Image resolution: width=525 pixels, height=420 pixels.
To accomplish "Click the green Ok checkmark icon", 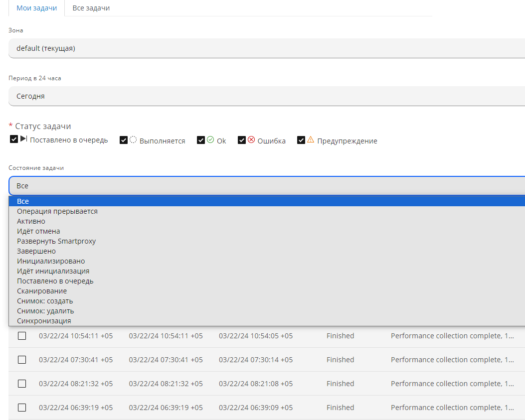I will pyautogui.click(x=210, y=140).
